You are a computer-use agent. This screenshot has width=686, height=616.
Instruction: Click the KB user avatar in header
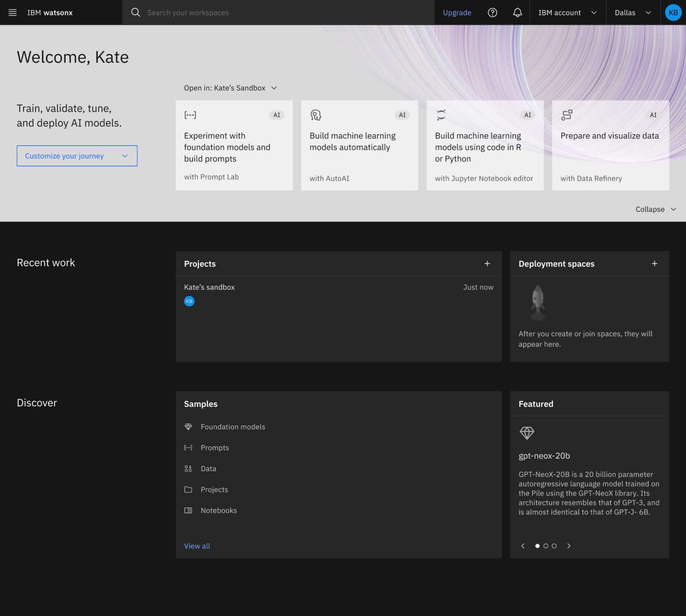pyautogui.click(x=673, y=13)
